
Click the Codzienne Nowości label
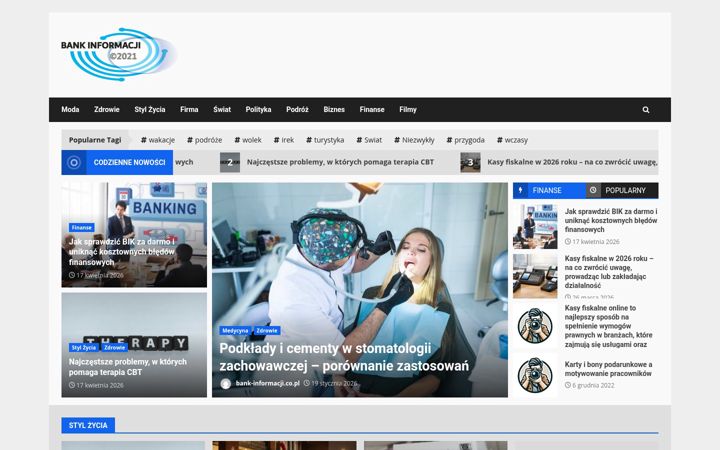click(129, 162)
